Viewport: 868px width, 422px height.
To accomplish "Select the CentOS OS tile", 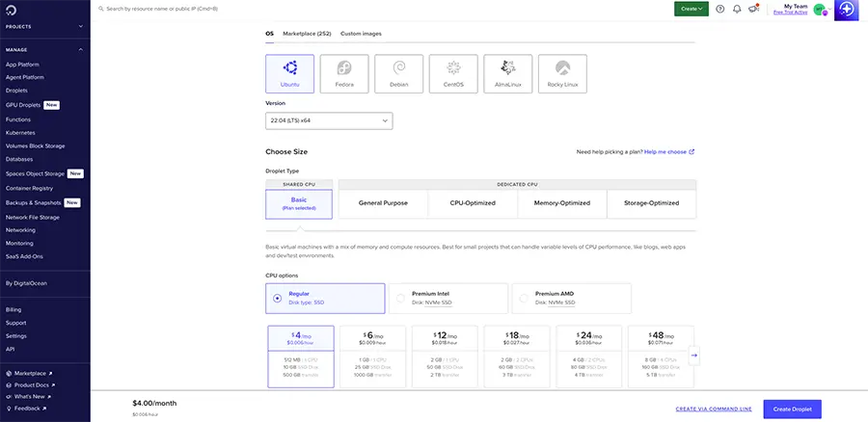I will [x=453, y=73].
